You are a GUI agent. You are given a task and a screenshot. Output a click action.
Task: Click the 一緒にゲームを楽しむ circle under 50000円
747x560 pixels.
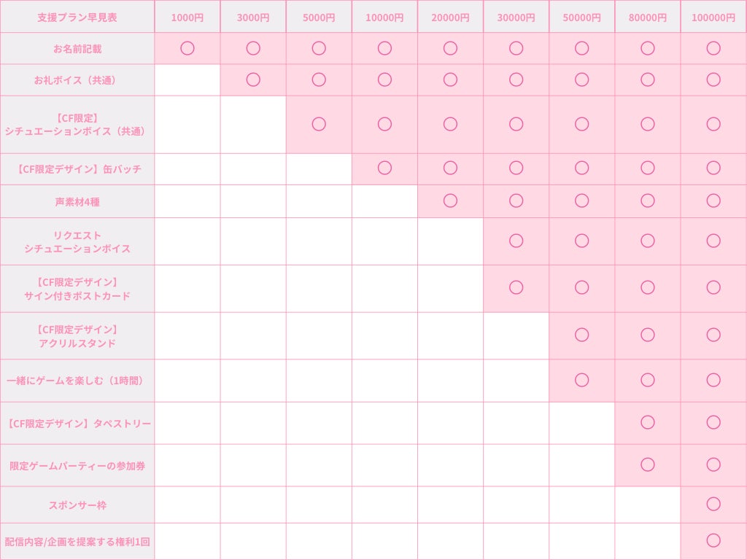(x=581, y=380)
